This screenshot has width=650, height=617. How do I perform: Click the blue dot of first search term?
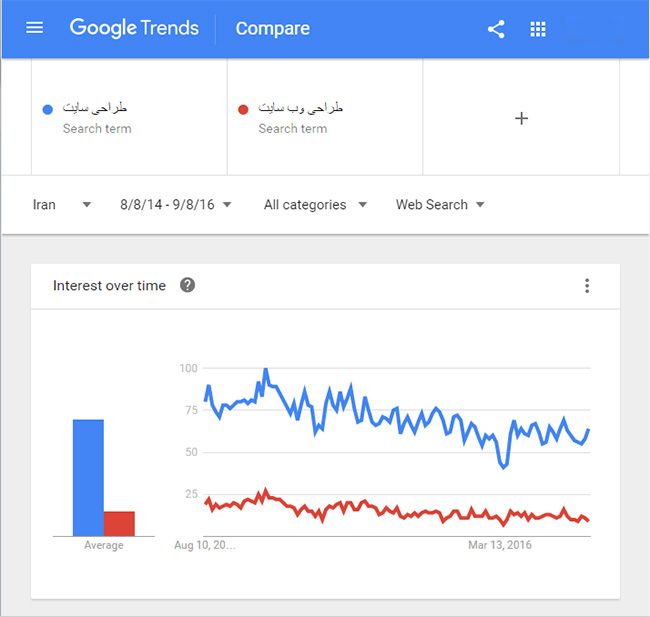tap(47, 109)
